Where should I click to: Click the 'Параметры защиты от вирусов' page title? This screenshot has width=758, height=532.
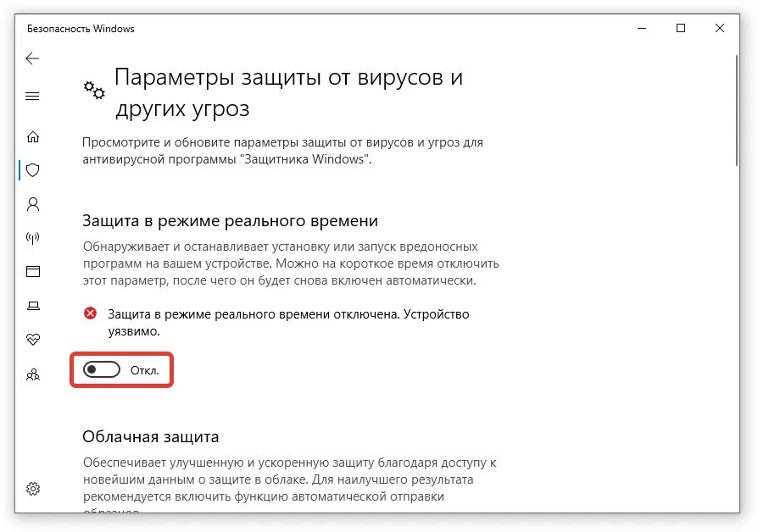[x=288, y=93]
